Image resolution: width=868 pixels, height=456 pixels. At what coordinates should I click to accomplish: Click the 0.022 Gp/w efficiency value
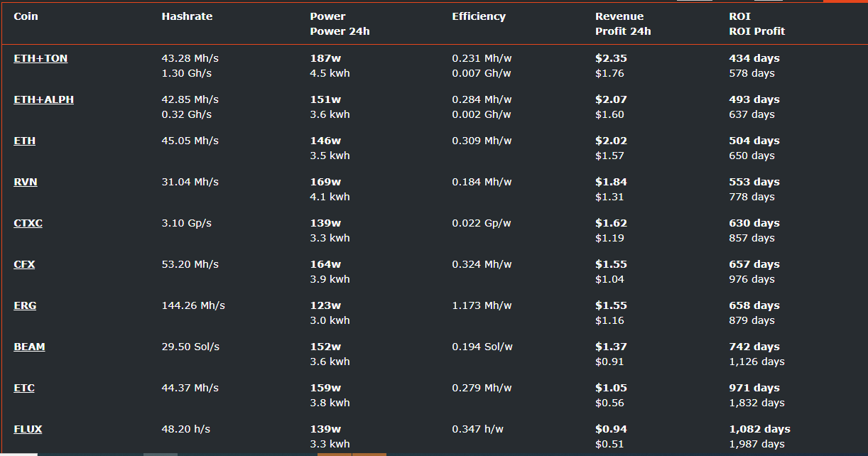482,223
